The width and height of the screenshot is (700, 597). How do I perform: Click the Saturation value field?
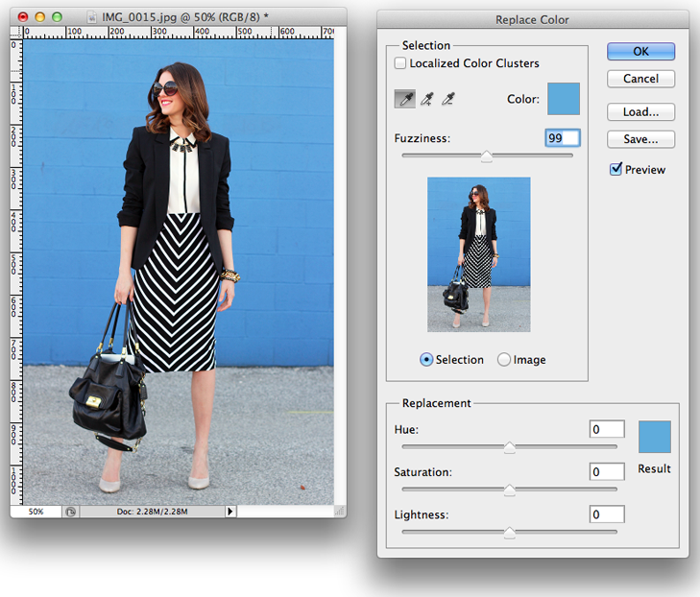(607, 471)
